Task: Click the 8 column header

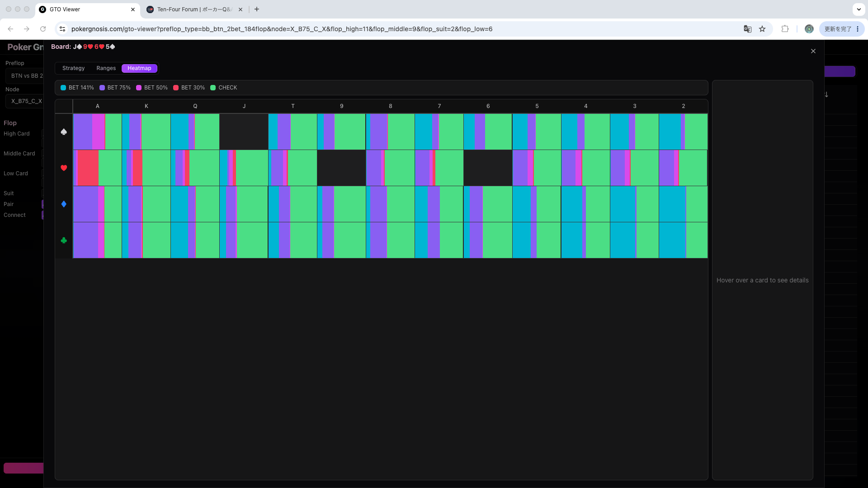Action: pos(390,106)
